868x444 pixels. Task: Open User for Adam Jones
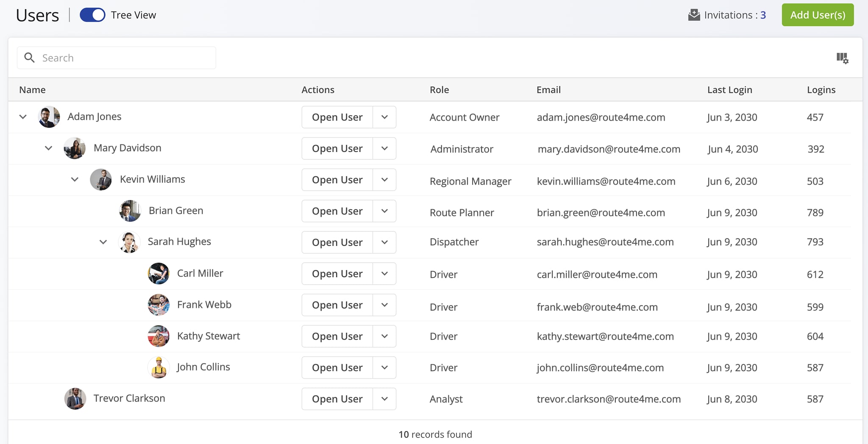(337, 117)
